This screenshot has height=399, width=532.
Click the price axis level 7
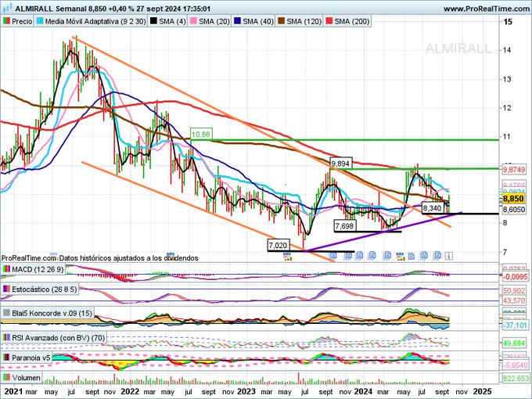tap(505, 252)
